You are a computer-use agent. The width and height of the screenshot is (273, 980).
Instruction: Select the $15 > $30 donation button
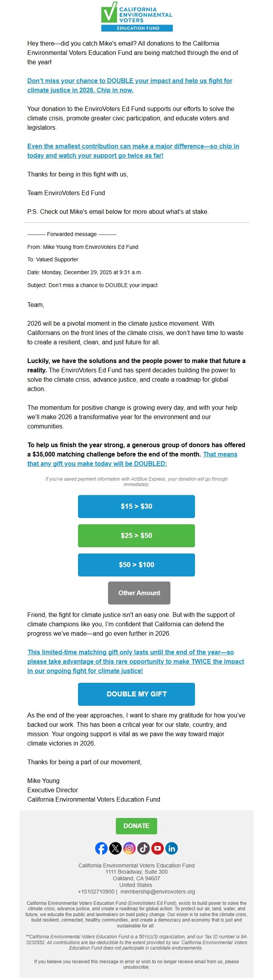pyautogui.click(x=136, y=506)
